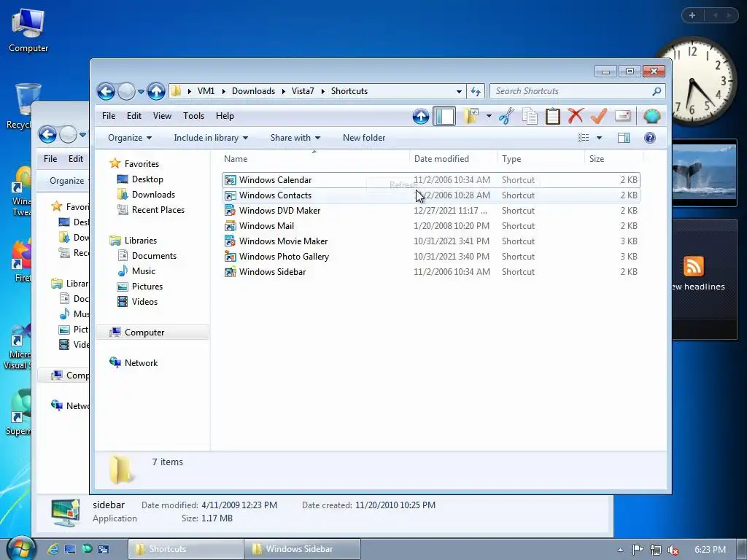Open the Music library in the navigation pane
747x560 pixels.
[x=143, y=271]
